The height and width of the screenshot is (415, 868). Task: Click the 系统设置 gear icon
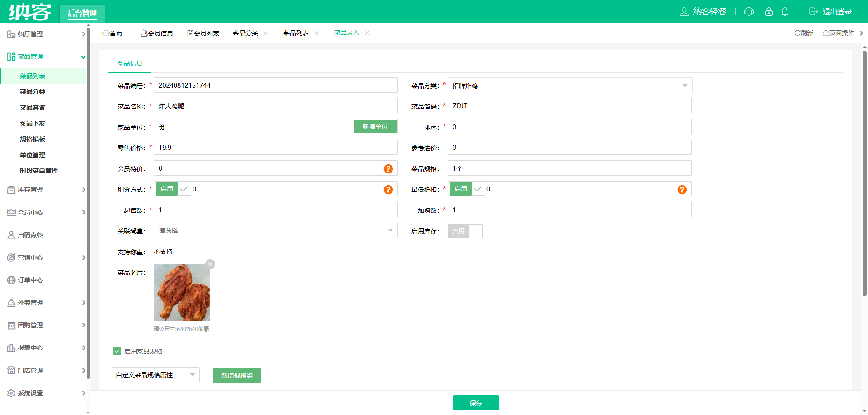pos(11,393)
